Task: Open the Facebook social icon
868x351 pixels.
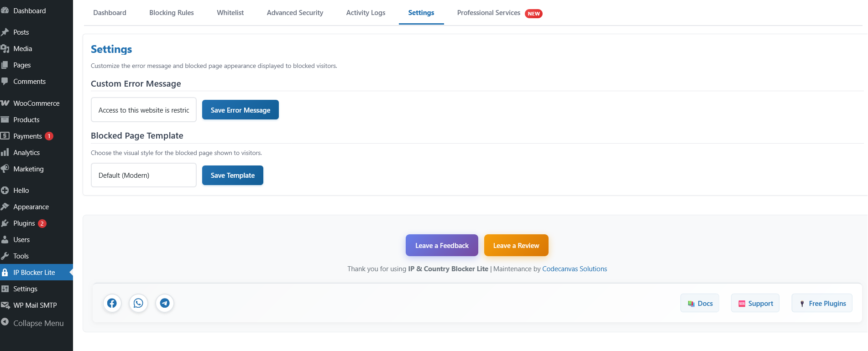Action: [x=112, y=303]
